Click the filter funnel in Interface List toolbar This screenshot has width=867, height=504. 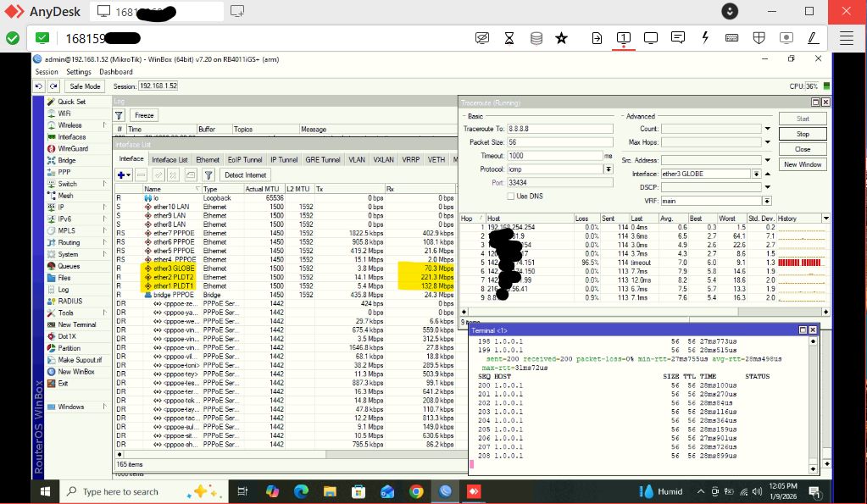click(208, 175)
